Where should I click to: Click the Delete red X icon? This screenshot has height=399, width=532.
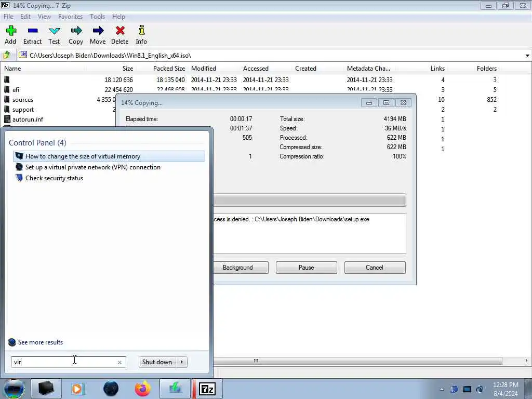click(x=120, y=31)
